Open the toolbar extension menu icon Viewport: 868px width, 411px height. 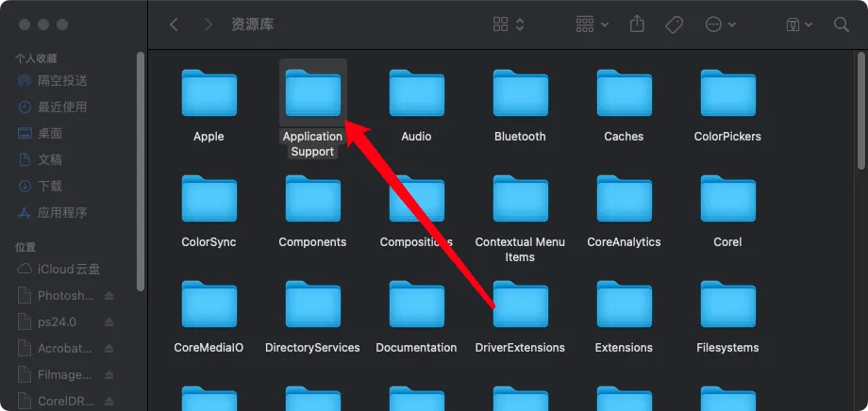point(793,25)
